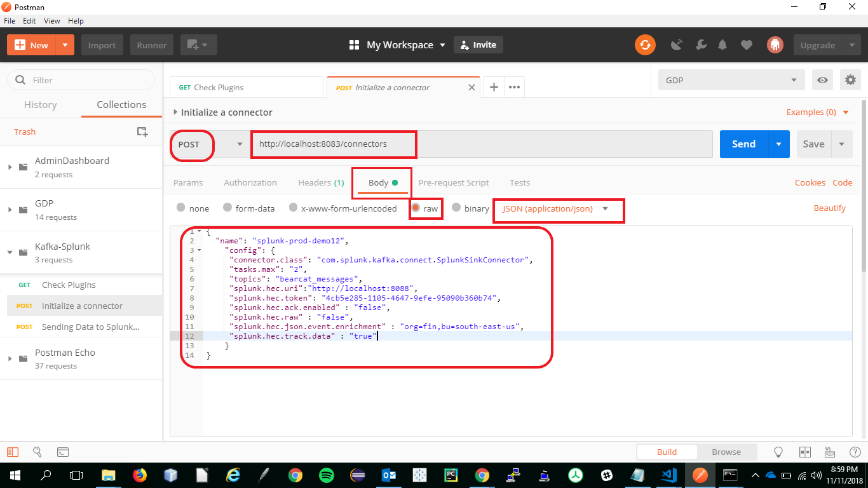This screenshot has height=488, width=868.
Task: Open the New button dropdown arrow
Action: [65, 45]
